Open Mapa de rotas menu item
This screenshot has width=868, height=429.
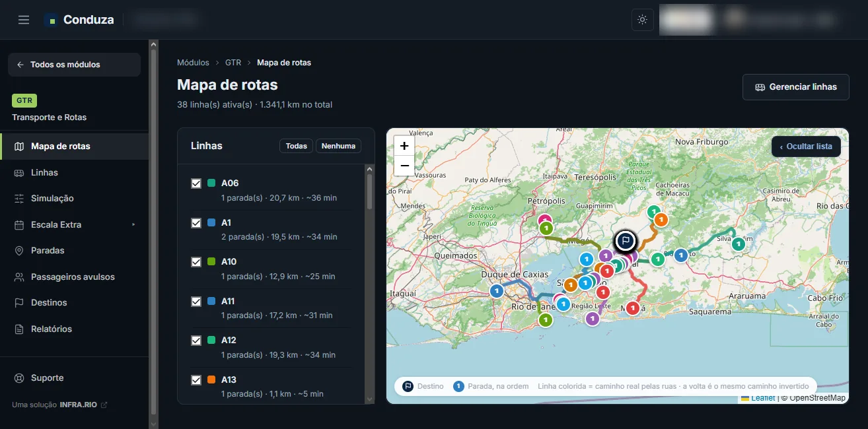click(75, 147)
